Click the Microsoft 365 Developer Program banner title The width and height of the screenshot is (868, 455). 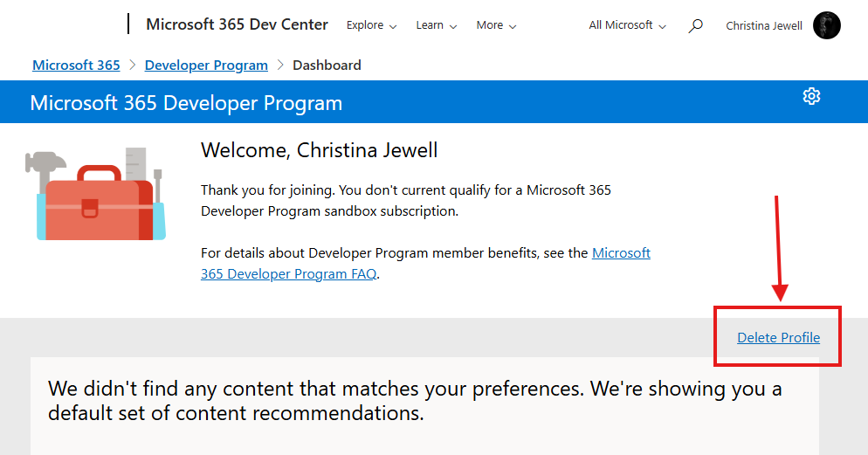point(186,103)
